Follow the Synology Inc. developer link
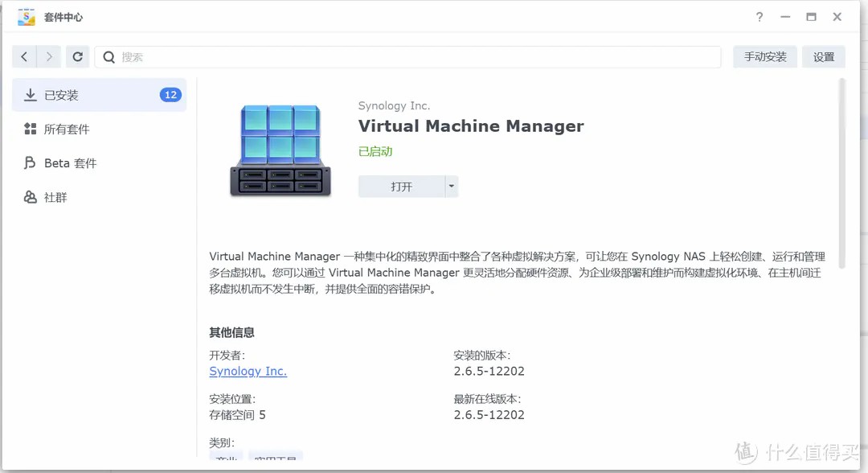 [x=248, y=371]
